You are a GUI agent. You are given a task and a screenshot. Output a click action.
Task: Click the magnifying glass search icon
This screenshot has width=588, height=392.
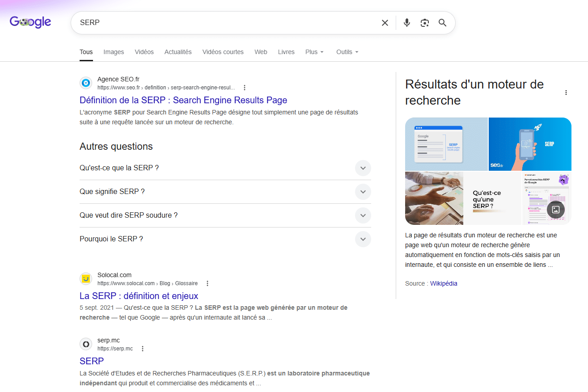pos(443,23)
